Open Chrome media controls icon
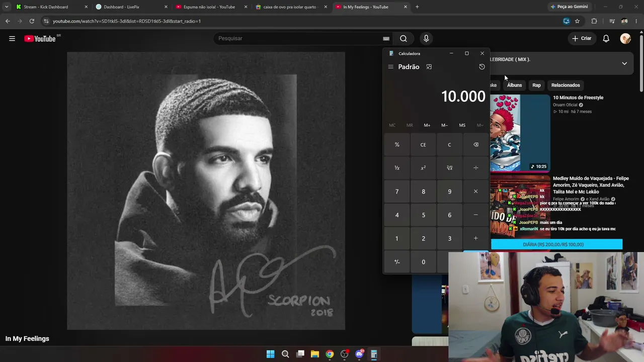Viewport: 644px width, 362px height. pos(612,21)
